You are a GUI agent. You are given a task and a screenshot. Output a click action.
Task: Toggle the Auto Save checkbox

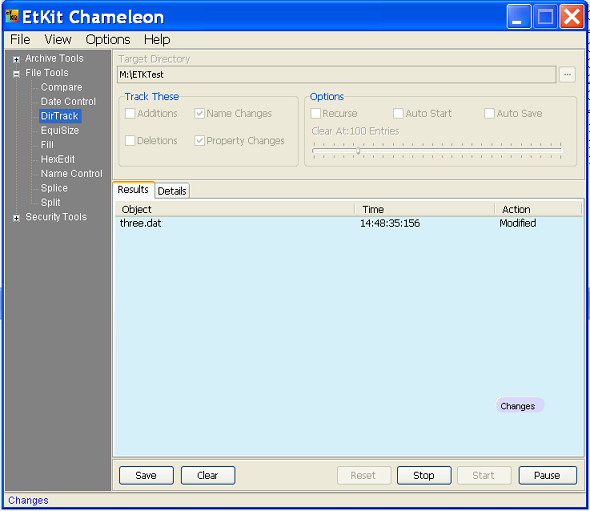tap(489, 113)
